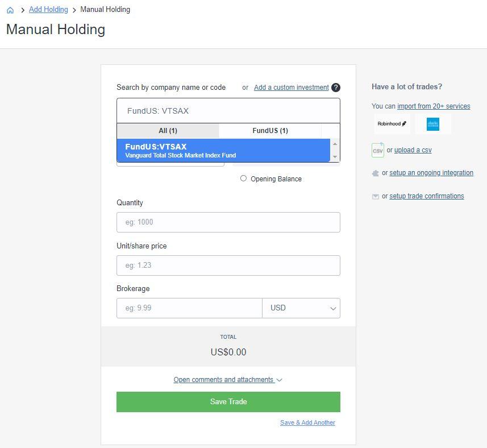Click the CSV file icon
This screenshot has height=448, width=487.
378,150
